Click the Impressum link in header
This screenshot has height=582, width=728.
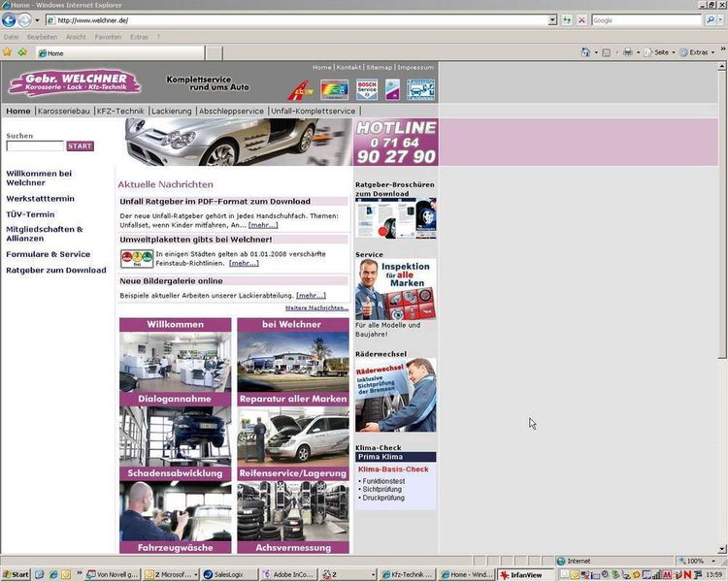click(415, 67)
